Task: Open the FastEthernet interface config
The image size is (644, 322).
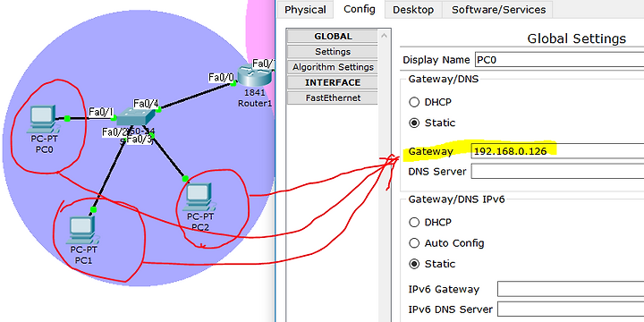Action: click(333, 97)
